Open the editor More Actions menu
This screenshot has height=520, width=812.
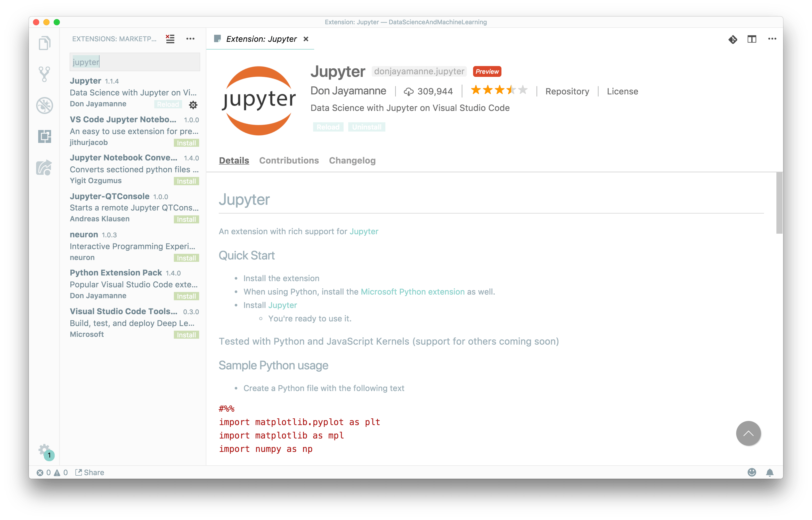(773, 39)
